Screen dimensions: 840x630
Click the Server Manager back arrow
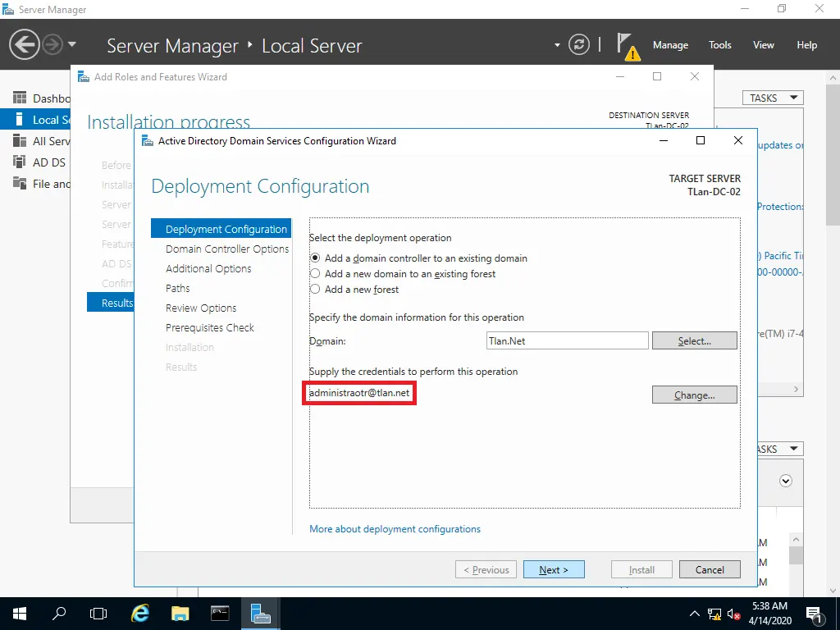tap(24, 44)
